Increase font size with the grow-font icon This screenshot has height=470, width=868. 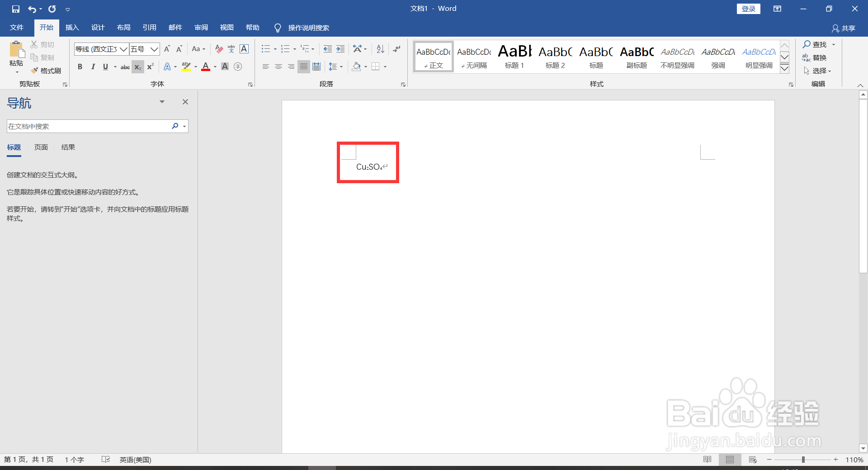click(x=167, y=49)
